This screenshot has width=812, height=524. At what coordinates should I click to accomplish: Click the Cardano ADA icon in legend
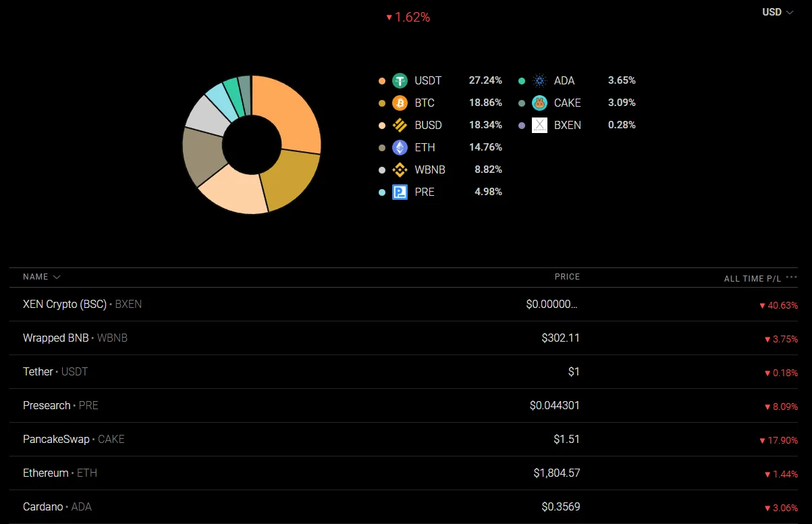click(539, 81)
